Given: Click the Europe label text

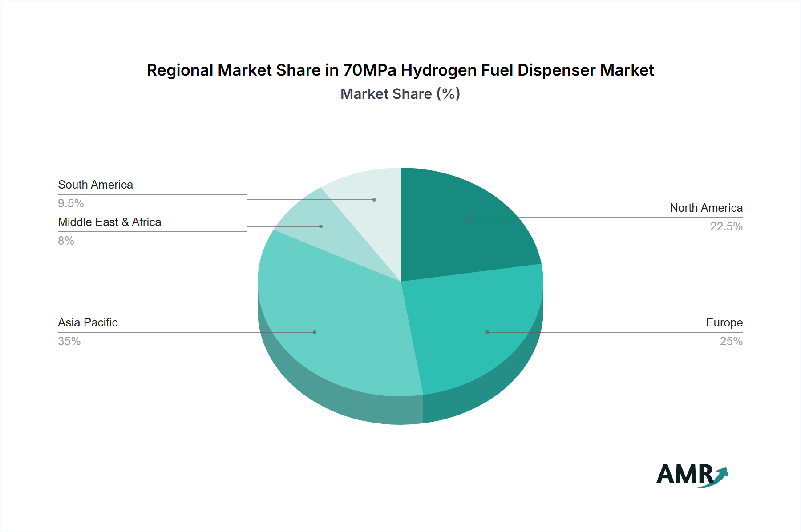Looking at the screenshot, I should click(x=723, y=322).
